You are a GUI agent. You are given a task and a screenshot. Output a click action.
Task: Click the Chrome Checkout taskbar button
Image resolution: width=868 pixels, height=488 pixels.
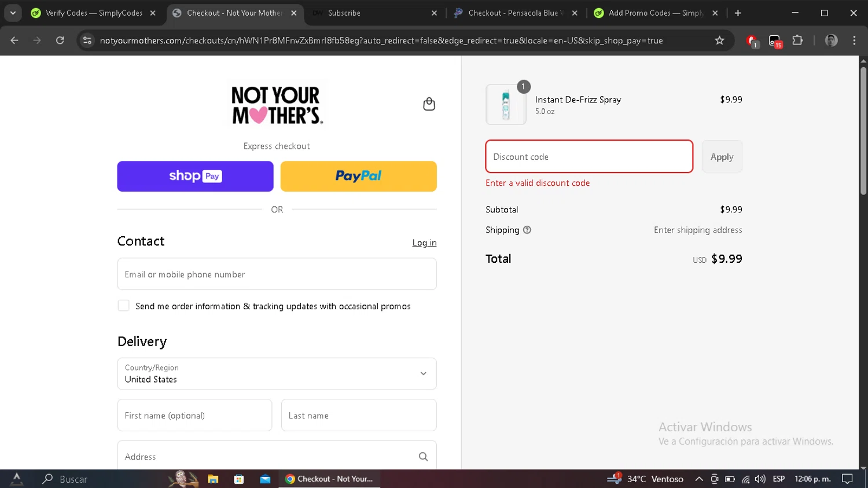pyautogui.click(x=329, y=479)
